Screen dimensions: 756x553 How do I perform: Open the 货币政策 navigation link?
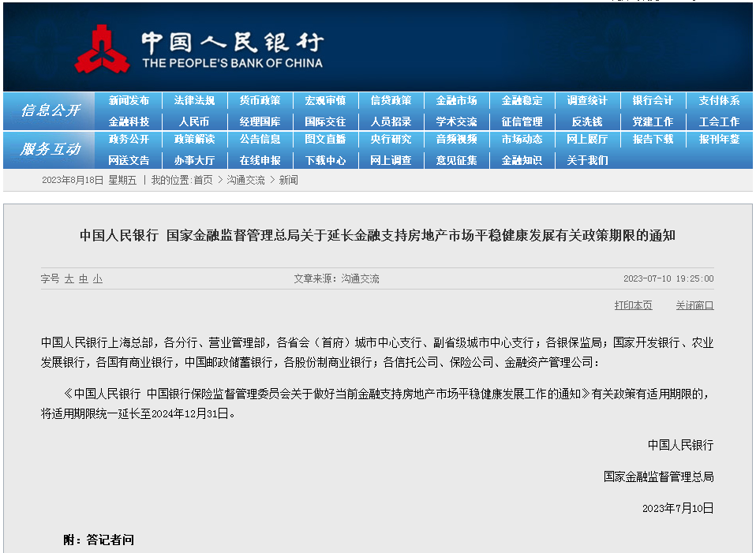coord(260,101)
